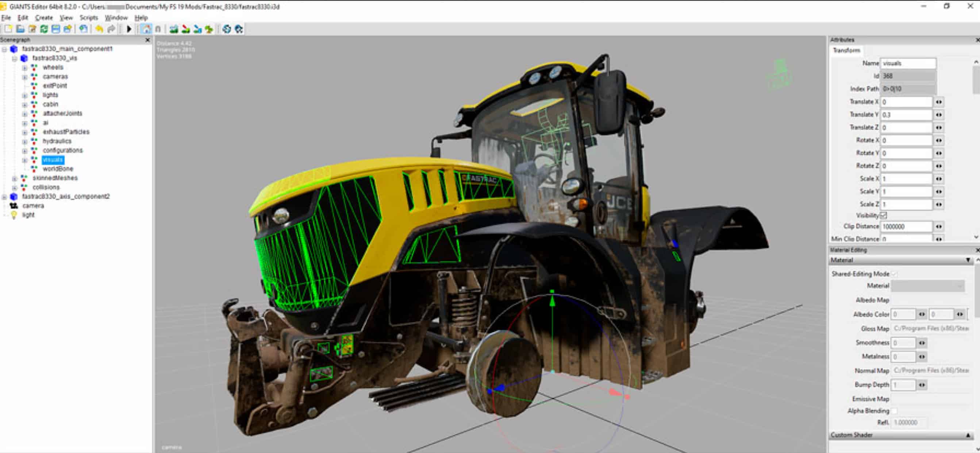Click the New file toolbar icon
This screenshot has width=980, height=453.
tap(8, 29)
